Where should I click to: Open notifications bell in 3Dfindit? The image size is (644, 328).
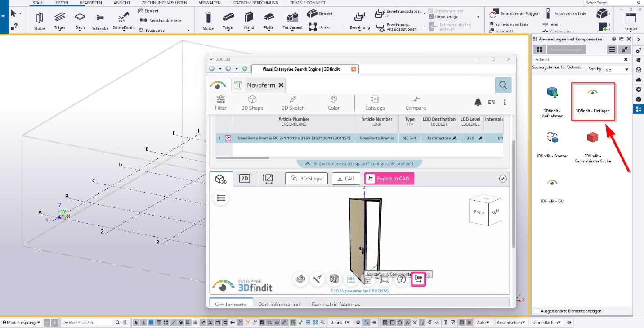(x=479, y=102)
